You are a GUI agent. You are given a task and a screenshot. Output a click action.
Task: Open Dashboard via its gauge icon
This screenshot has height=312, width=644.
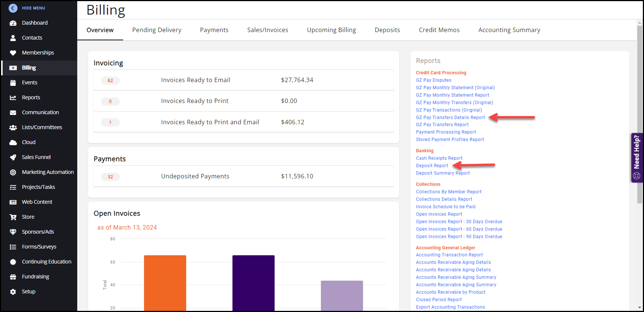click(x=13, y=23)
